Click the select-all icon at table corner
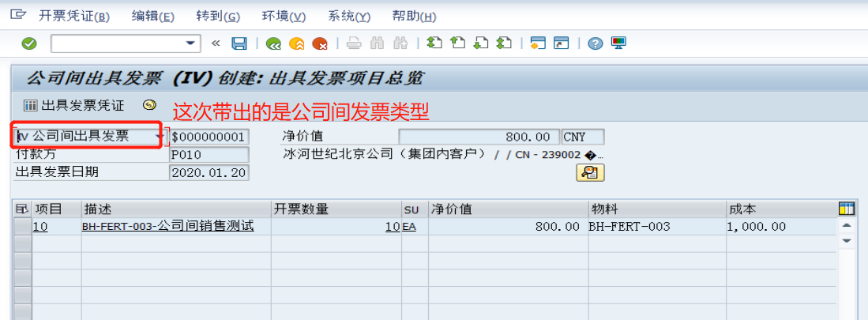868x320 pixels. click(x=21, y=209)
